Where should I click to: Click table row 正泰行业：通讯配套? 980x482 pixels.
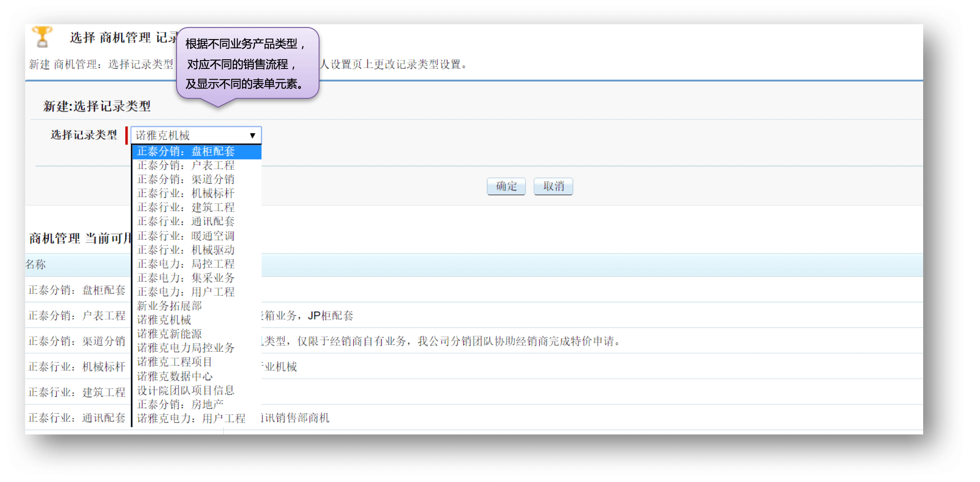coord(474,418)
